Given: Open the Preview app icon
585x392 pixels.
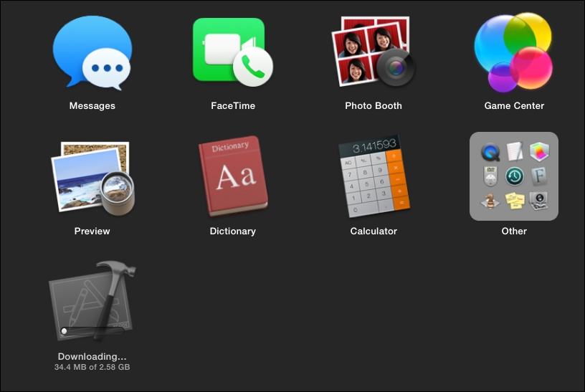Looking at the screenshot, I should (92, 178).
